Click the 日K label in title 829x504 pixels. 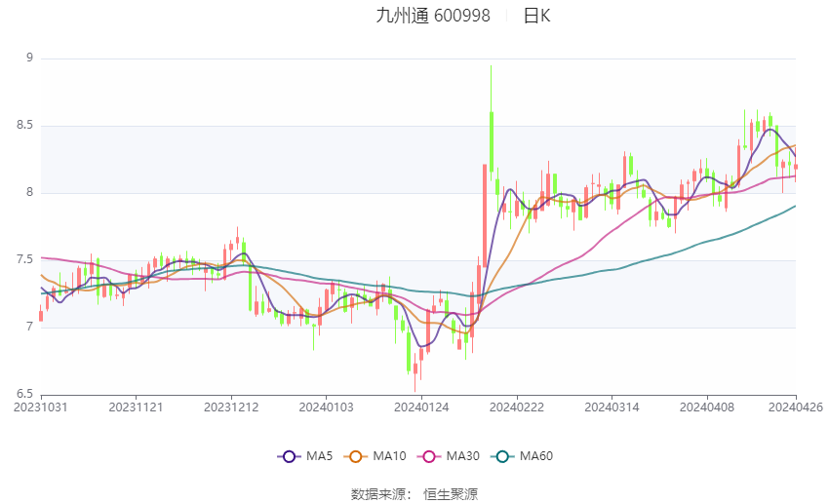click(536, 16)
